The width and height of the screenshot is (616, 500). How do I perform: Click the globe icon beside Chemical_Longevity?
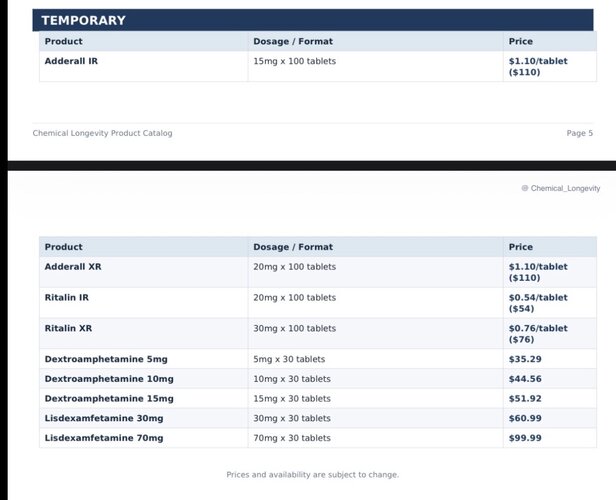click(524, 188)
